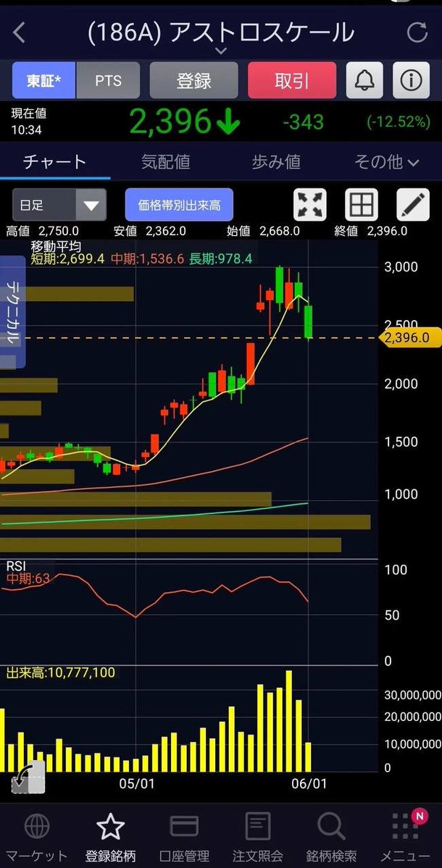This screenshot has width=442, height=868.
Task: Tap the 現在値 10:34 timestamp
Action: click(x=29, y=122)
